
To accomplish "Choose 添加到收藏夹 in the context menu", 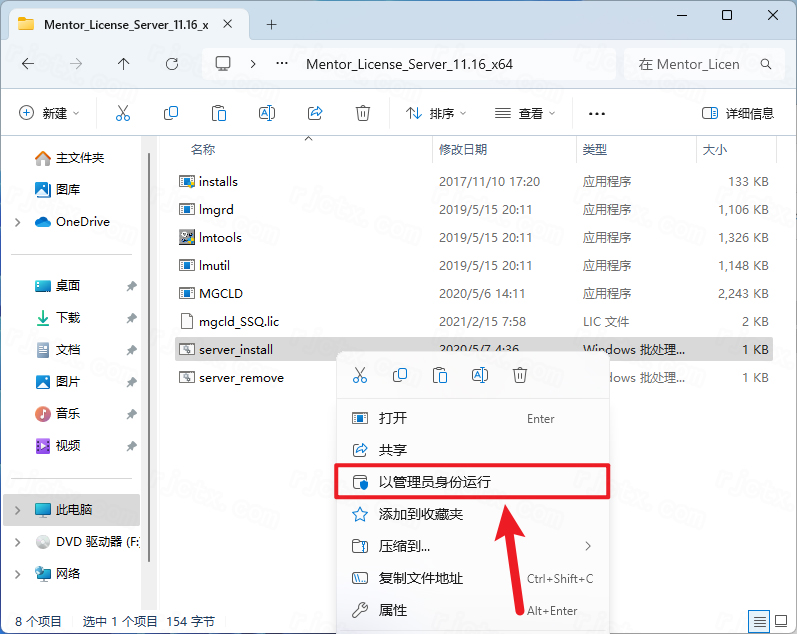I will (x=472, y=514).
